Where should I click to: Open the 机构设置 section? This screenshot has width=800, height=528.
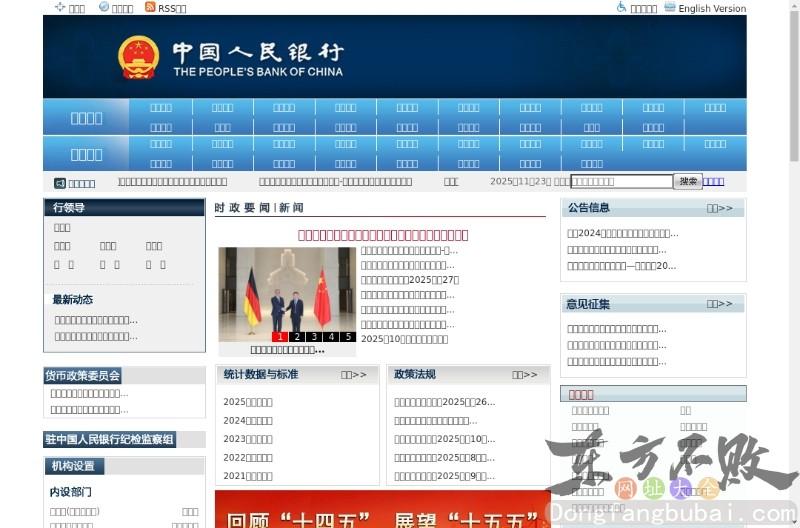pyautogui.click(x=73, y=466)
